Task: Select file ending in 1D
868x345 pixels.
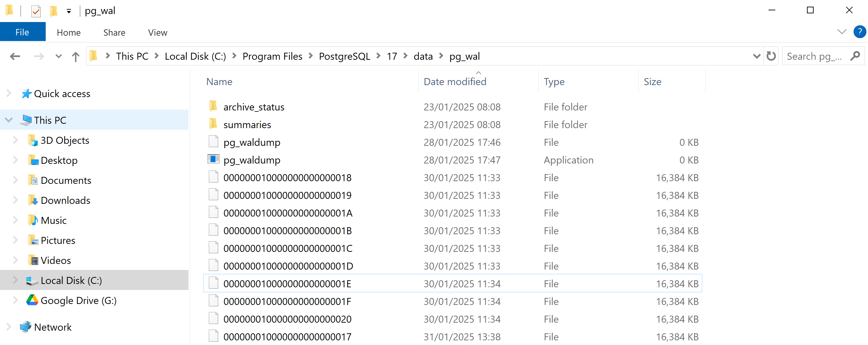Action: tap(288, 266)
